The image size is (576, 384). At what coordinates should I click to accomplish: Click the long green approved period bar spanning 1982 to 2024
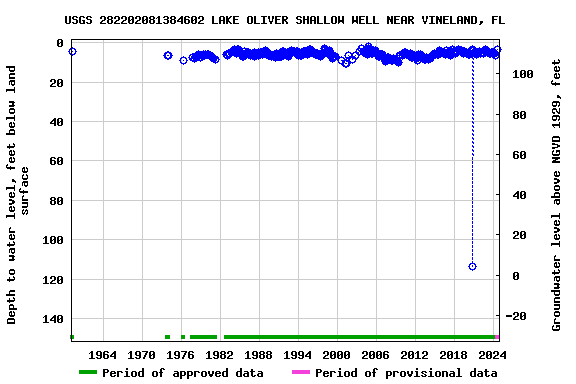coord(360,337)
